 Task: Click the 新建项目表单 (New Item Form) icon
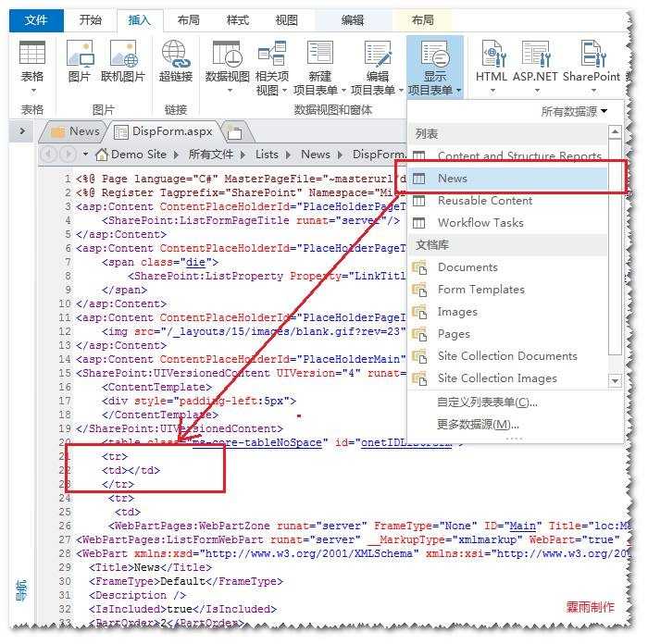point(320,54)
